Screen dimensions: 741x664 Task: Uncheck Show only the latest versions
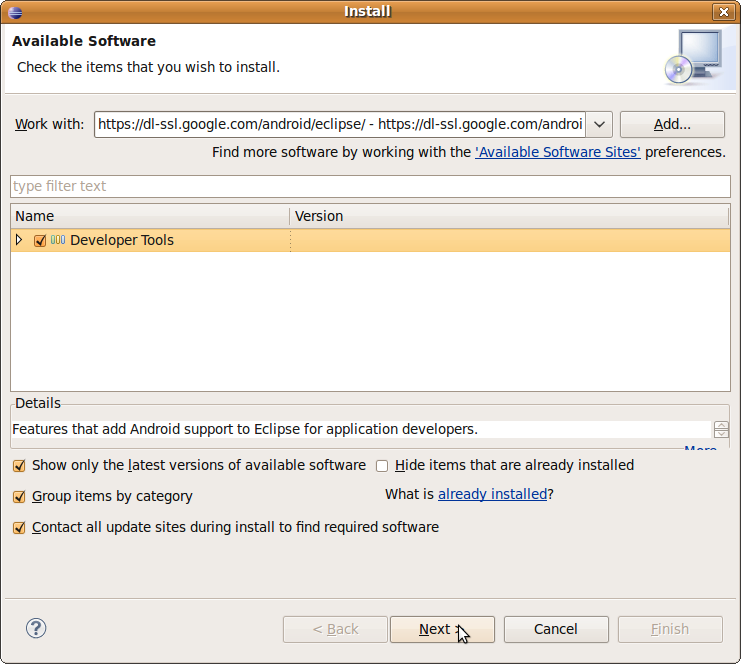point(19,466)
